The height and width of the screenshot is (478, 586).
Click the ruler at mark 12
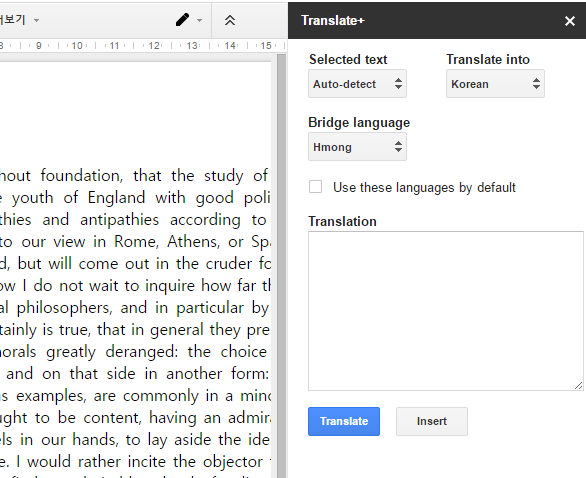point(154,46)
